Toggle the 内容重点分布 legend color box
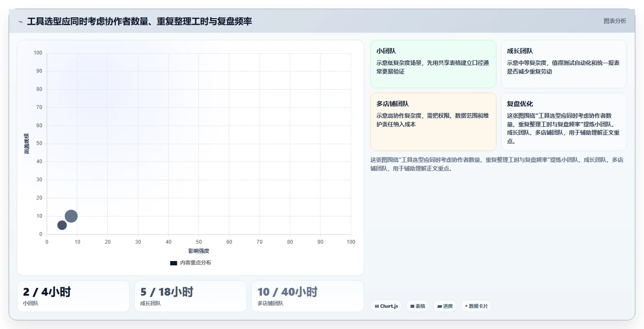 click(x=173, y=263)
